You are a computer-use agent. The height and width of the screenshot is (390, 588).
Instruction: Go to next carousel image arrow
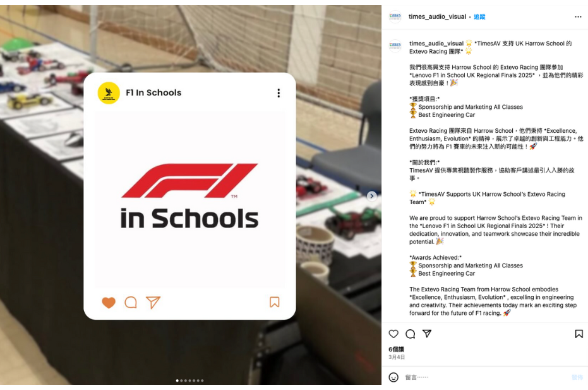click(371, 195)
